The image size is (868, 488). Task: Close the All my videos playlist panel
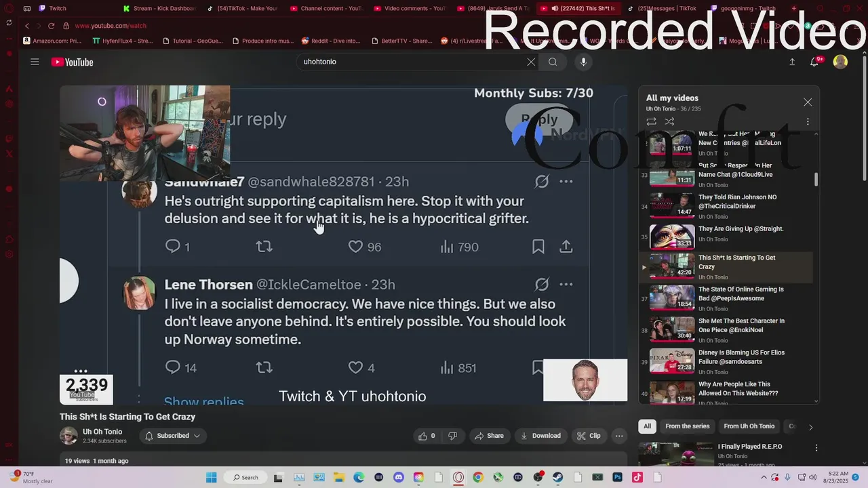pos(808,102)
